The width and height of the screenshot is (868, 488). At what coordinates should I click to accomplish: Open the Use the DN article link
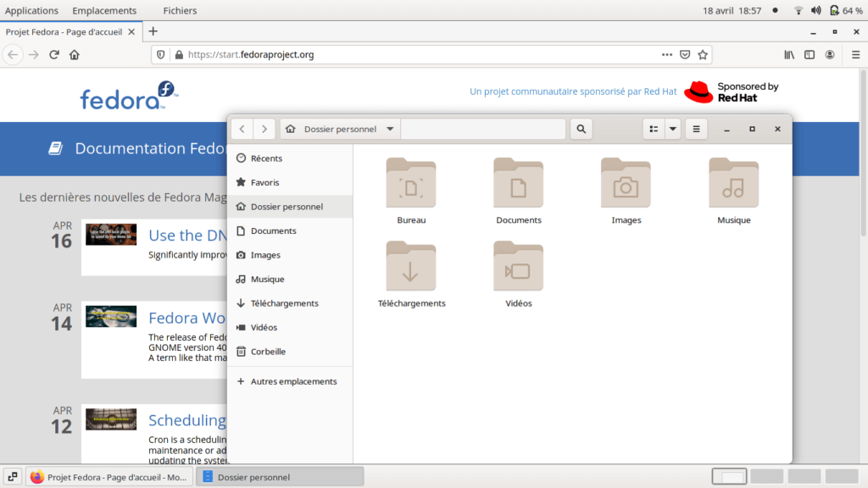pos(187,236)
